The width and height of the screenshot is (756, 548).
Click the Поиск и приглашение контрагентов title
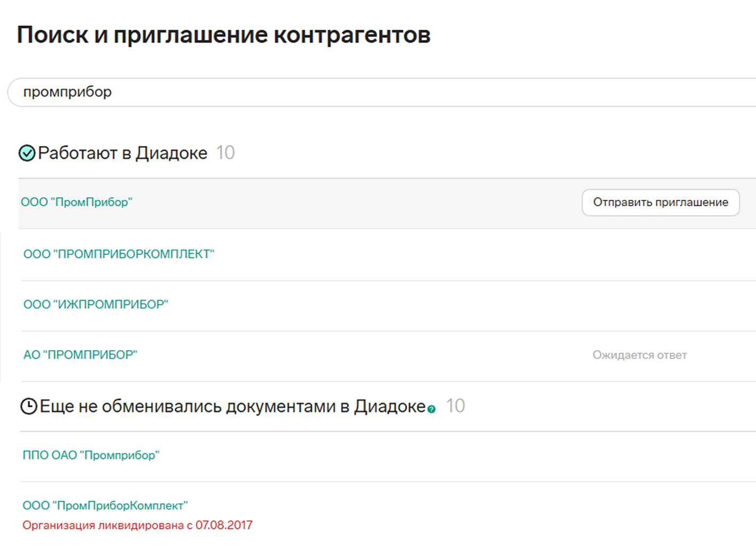tap(223, 35)
